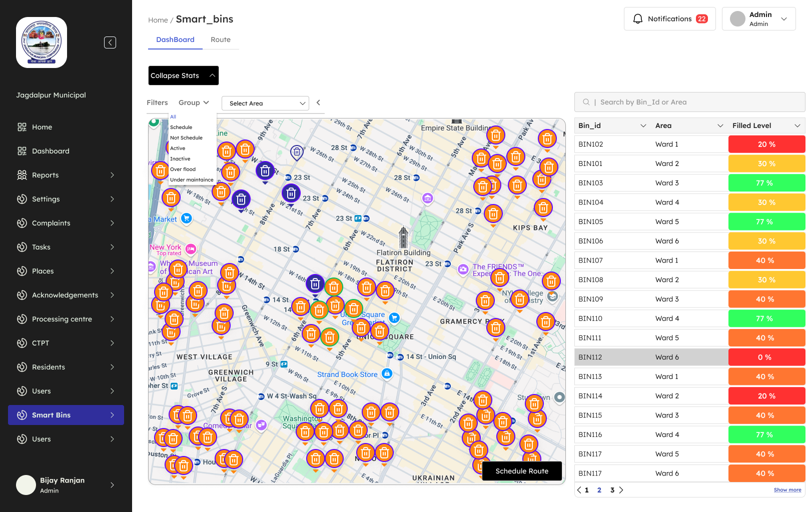Click BIN116 in the table
Screen dimensions: 812x512
click(590, 434)
